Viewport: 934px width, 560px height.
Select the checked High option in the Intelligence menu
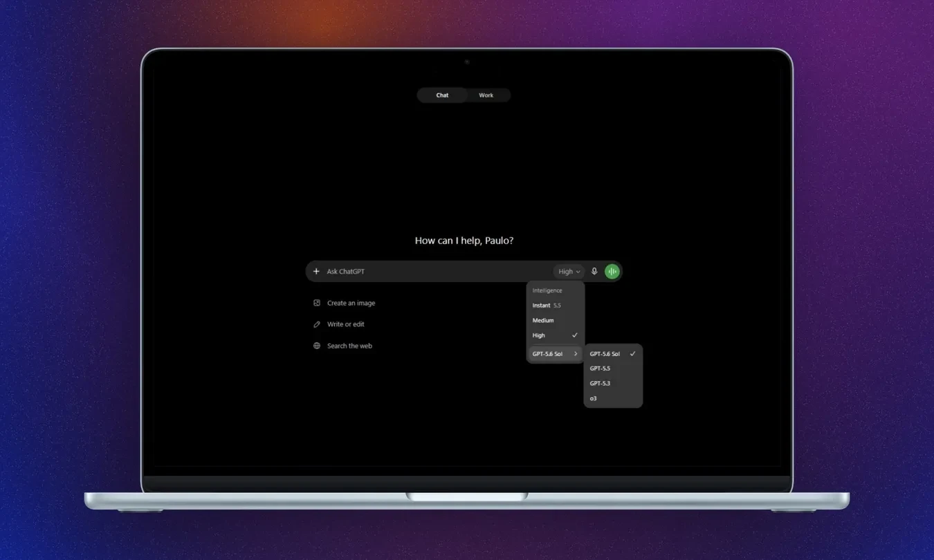pyautogui.click(x=556, y=335)
